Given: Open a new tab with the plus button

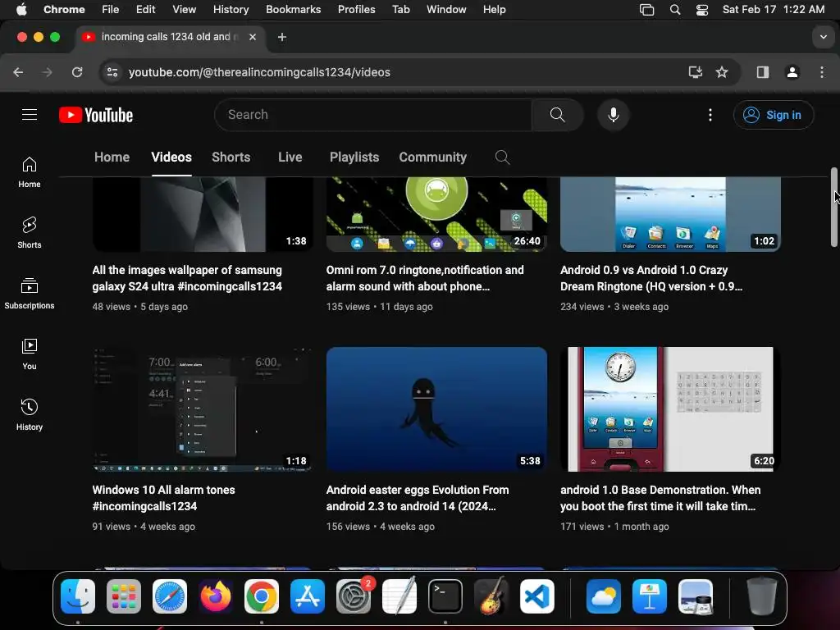Looking at the screenshot, I should click(x=282, y=37).
